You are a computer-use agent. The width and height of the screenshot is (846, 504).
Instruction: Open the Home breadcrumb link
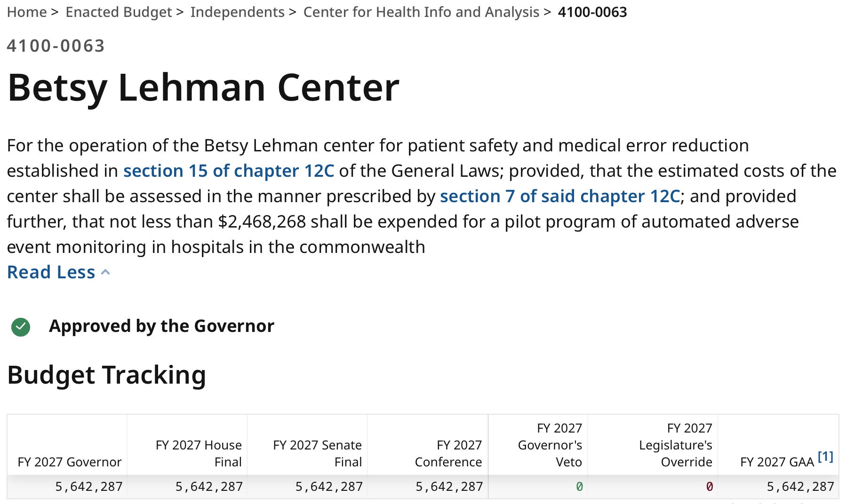(x=27, y=12)
